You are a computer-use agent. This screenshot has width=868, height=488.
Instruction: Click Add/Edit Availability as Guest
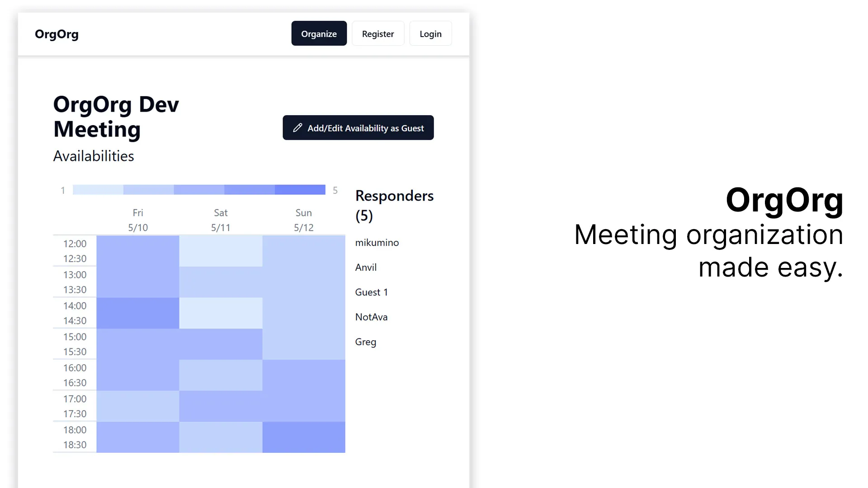358,127
